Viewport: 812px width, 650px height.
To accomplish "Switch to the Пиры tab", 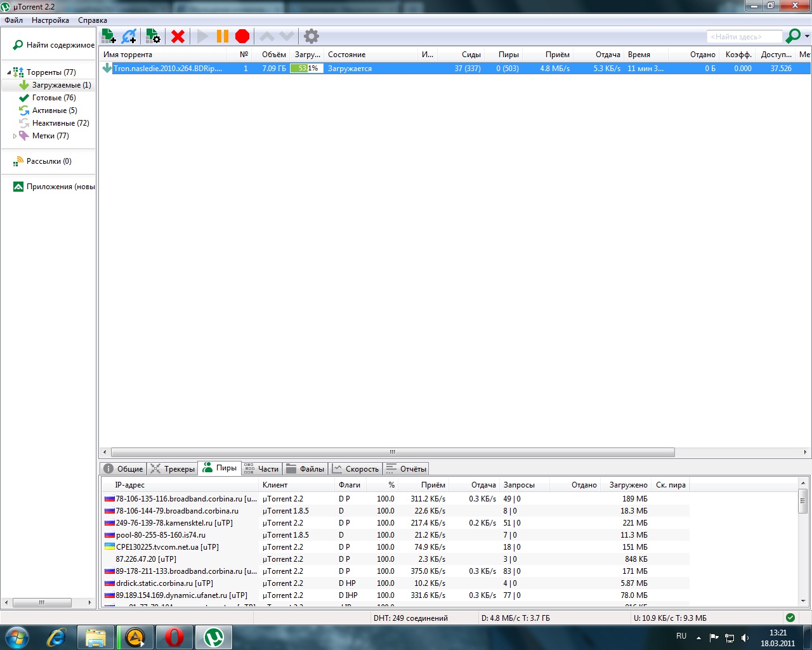I will (x=219, y=468).
